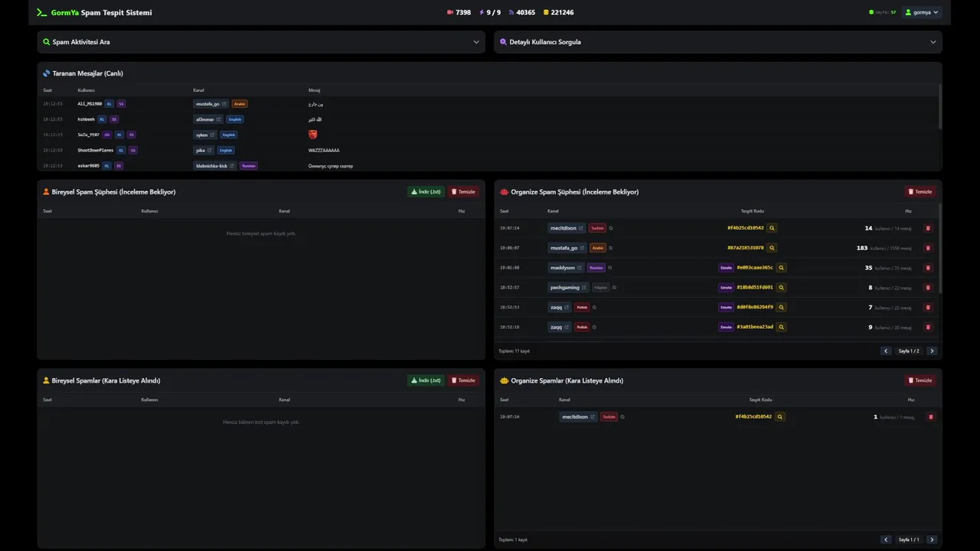
Task: Search blacklisted code #f4b25cd10542 magnifier
Action: 780,417
